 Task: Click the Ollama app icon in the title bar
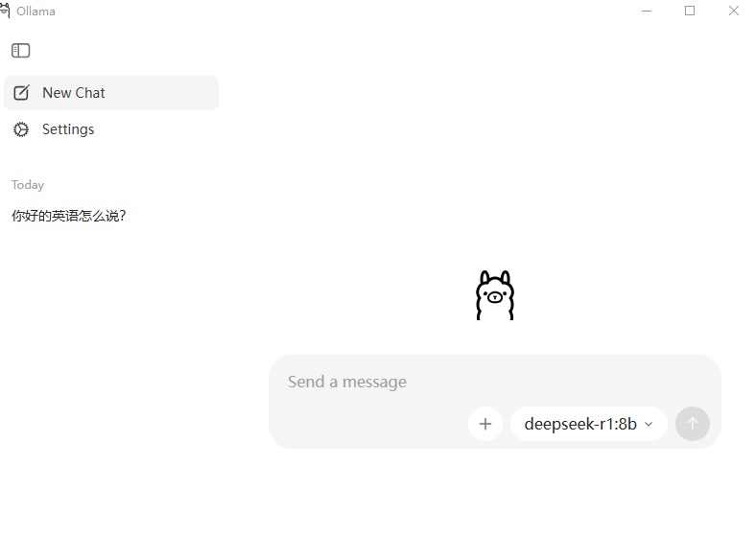click(x=5, y=11)
